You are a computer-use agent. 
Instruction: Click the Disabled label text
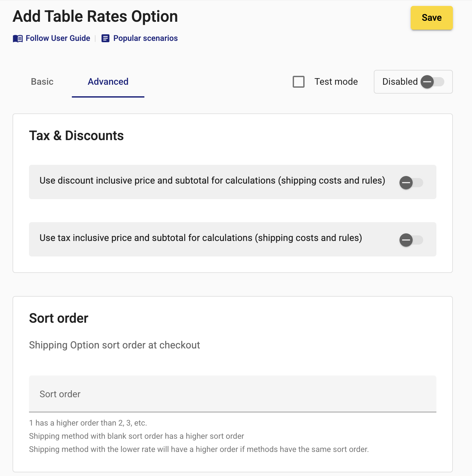400,82
